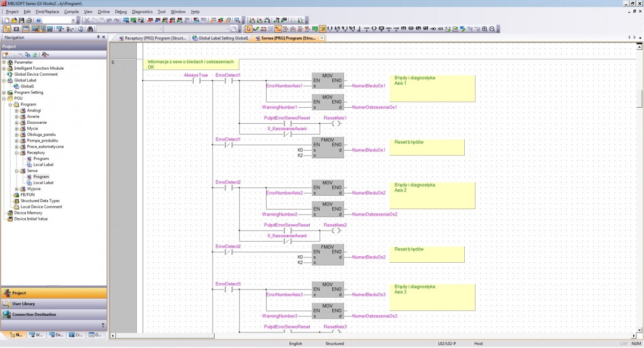Screen dimensions: 644x348
Task: Click the binoculars Find icon
Action: pos(90,29)
